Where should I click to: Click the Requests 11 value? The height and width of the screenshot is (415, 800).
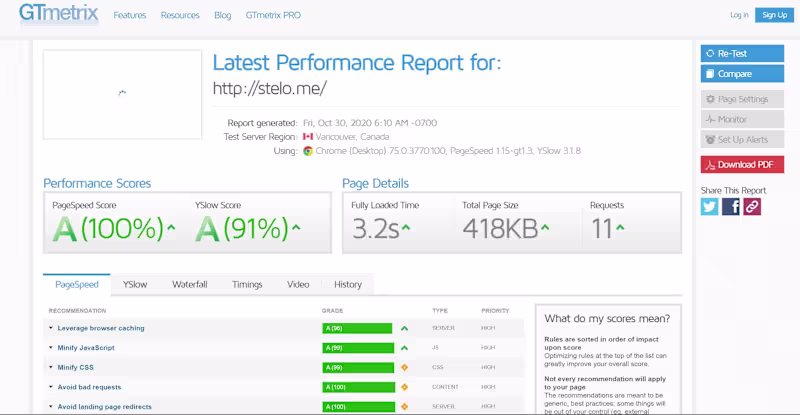coord(602,229)
